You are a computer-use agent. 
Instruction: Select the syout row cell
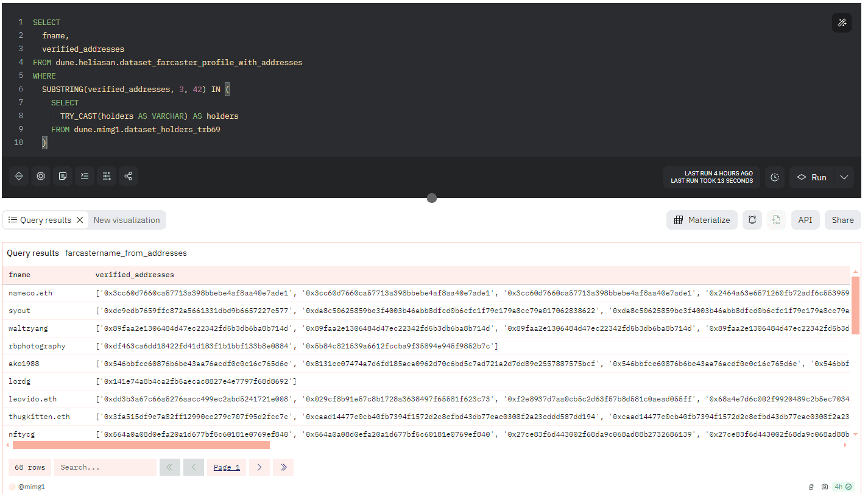pos(19,311)
